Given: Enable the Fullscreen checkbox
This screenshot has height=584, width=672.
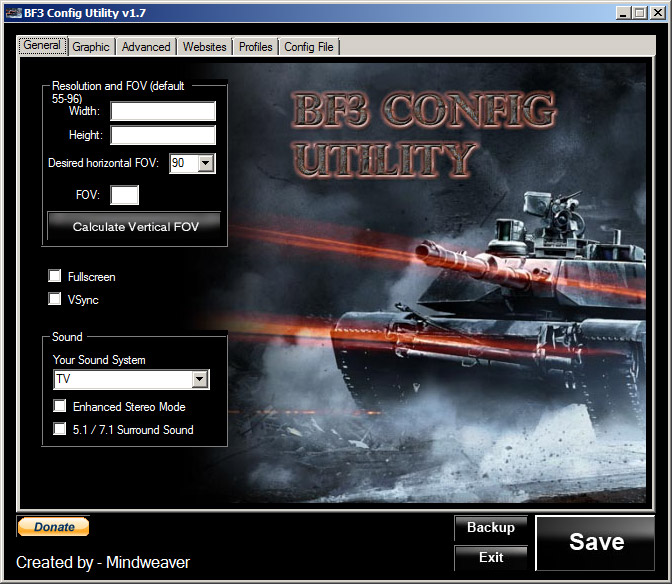Looking at the screenshot, I should click(x=54, y=276).
